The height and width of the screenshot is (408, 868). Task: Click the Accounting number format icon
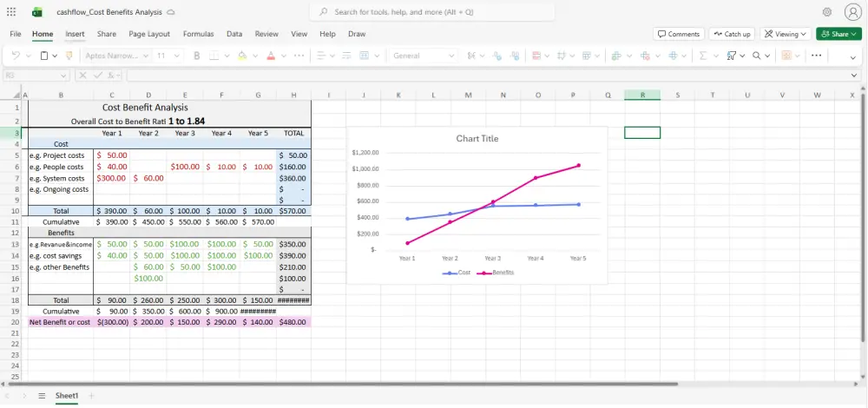471,56
